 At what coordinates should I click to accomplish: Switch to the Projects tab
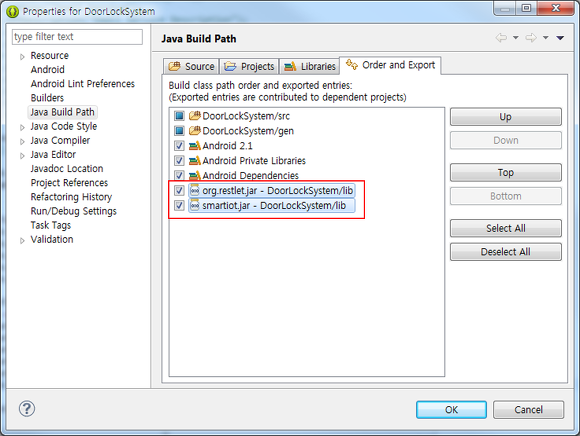click(249, 67)
